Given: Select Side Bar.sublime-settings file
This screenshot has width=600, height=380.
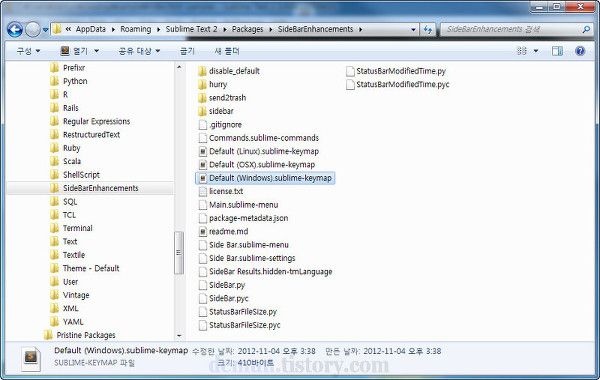Looking at the screenshot, I should pos(252,258).
